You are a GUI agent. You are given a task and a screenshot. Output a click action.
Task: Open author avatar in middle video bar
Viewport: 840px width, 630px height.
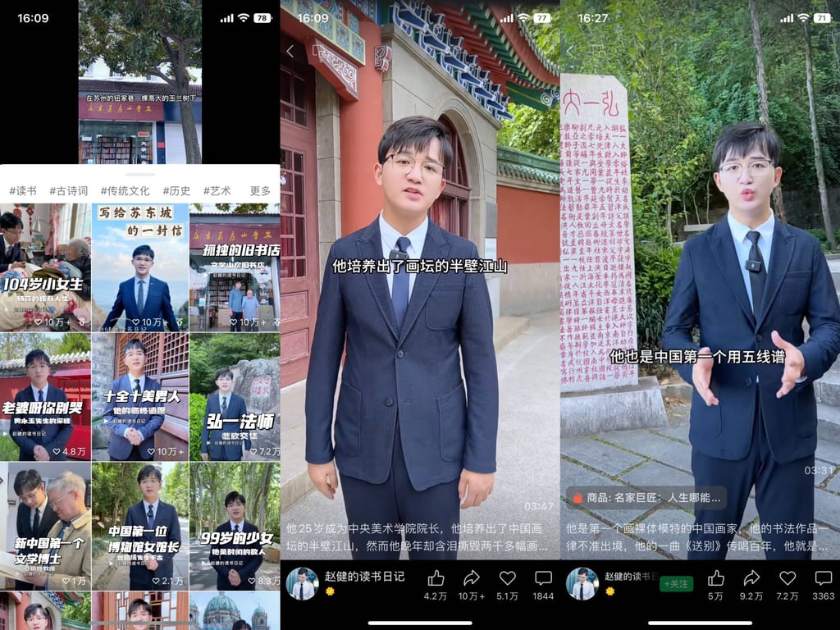(302, 583)
